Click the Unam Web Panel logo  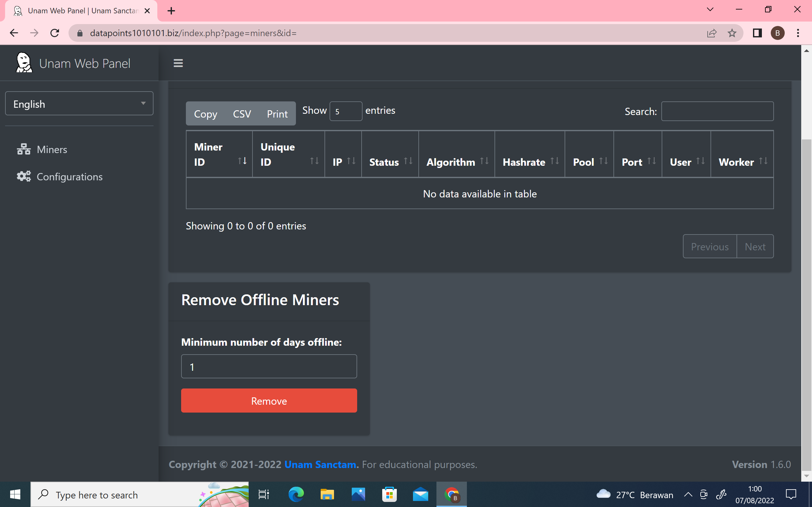pos(24,63)
